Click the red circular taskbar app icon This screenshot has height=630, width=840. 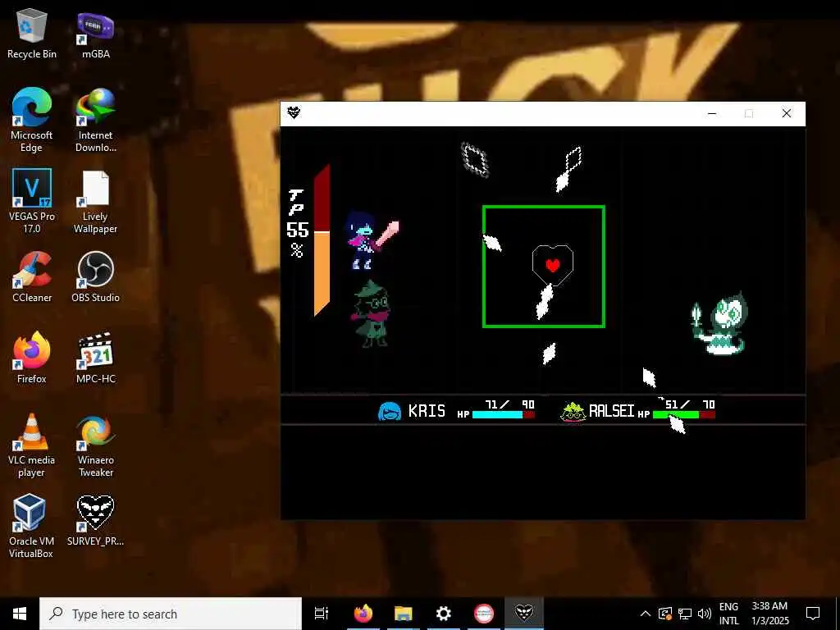[x=483, y=614]
